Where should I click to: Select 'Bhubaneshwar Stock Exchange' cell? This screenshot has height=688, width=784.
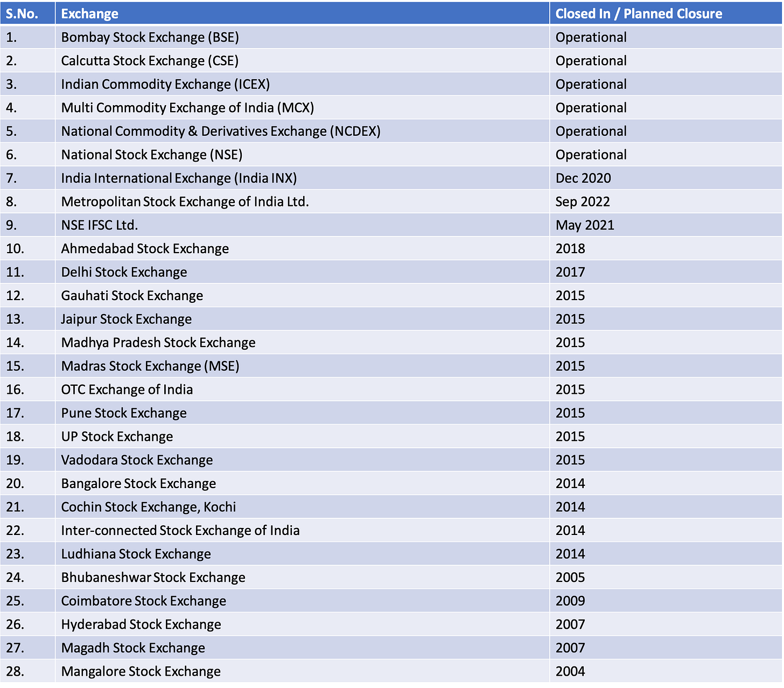click(302, 577)
